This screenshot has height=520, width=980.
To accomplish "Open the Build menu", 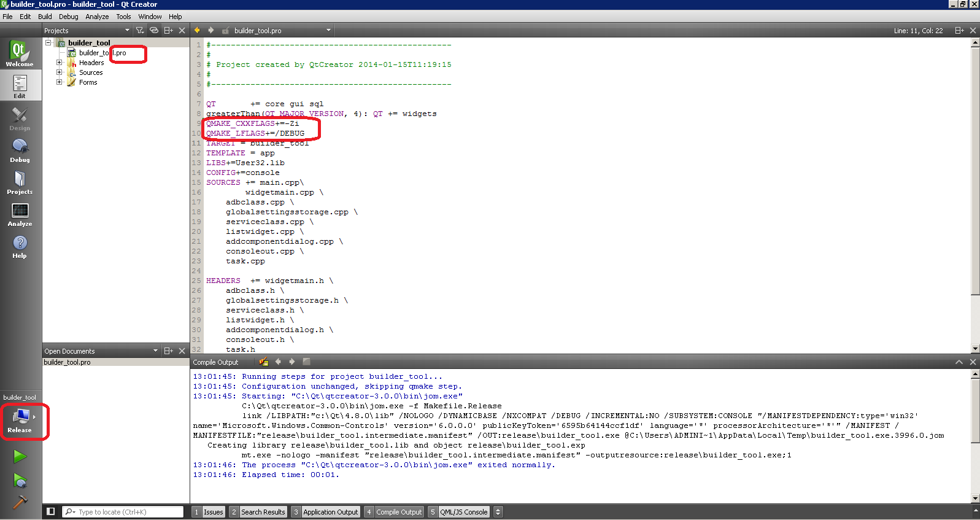I will [x=45, y=17].
